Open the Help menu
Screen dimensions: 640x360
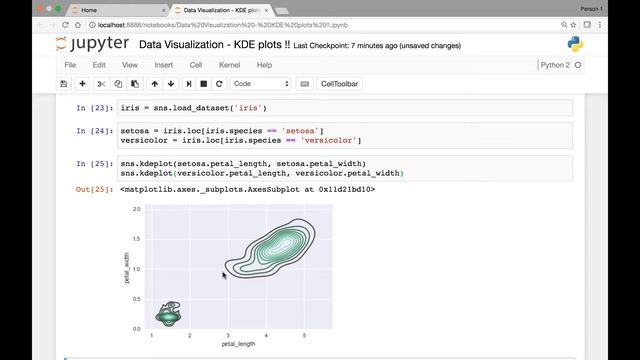[x=264, y=65]
